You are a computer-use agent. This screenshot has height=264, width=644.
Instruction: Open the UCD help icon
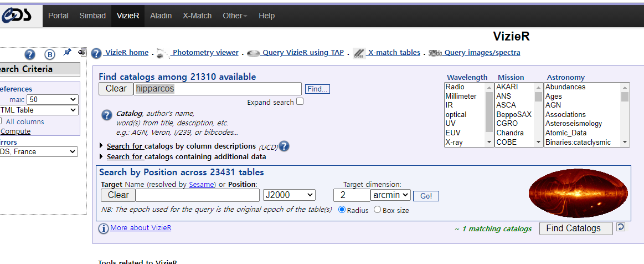point(284,146)
